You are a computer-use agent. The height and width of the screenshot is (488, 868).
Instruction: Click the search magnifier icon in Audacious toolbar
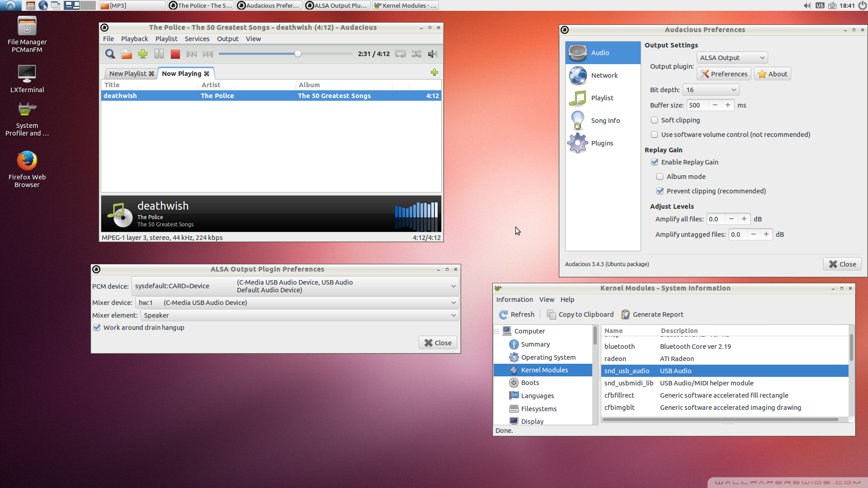click(110, 54)
